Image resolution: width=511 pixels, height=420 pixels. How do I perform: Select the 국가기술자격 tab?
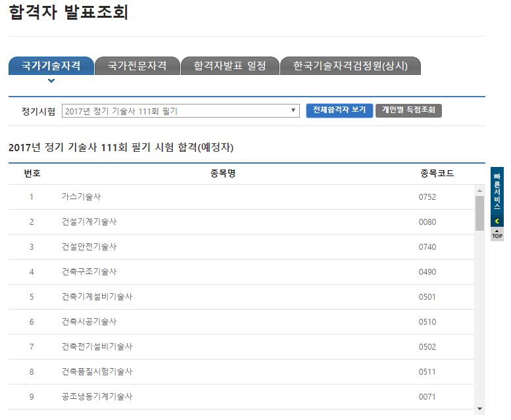tap(51, 66)
